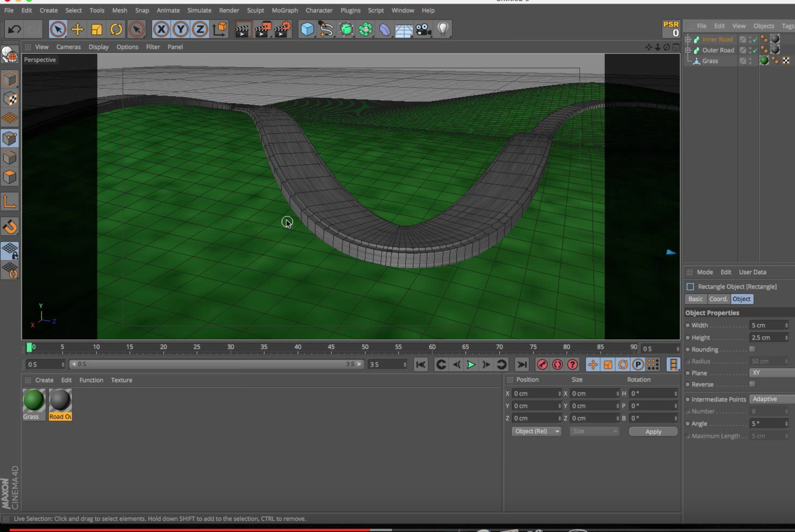
Task: Switch to Points mode
Action: point(10,138)
